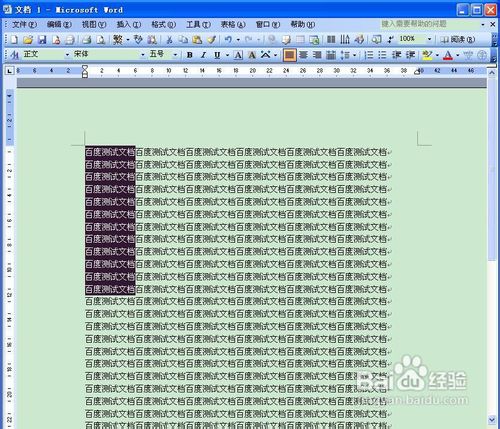Toggle right alignment
Screen dimensions: 500x429
(317, 55)
